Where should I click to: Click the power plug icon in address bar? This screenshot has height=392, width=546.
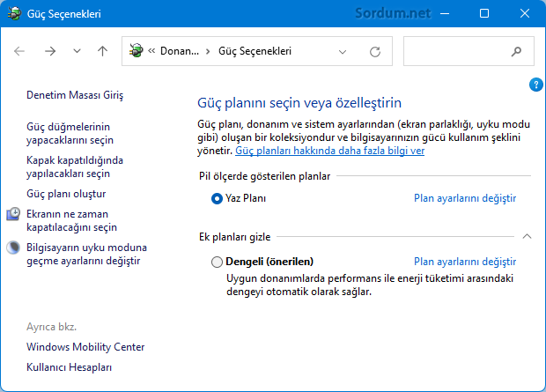[136, 51]
